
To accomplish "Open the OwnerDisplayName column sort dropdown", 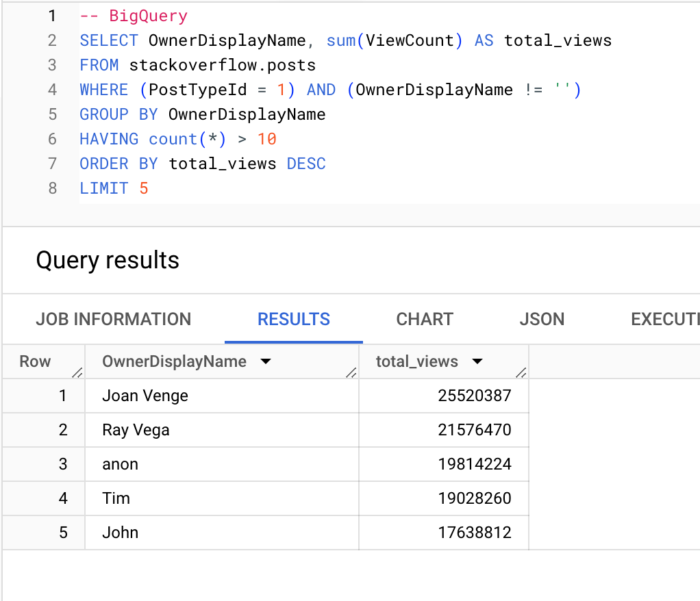I will pos(266,361).
